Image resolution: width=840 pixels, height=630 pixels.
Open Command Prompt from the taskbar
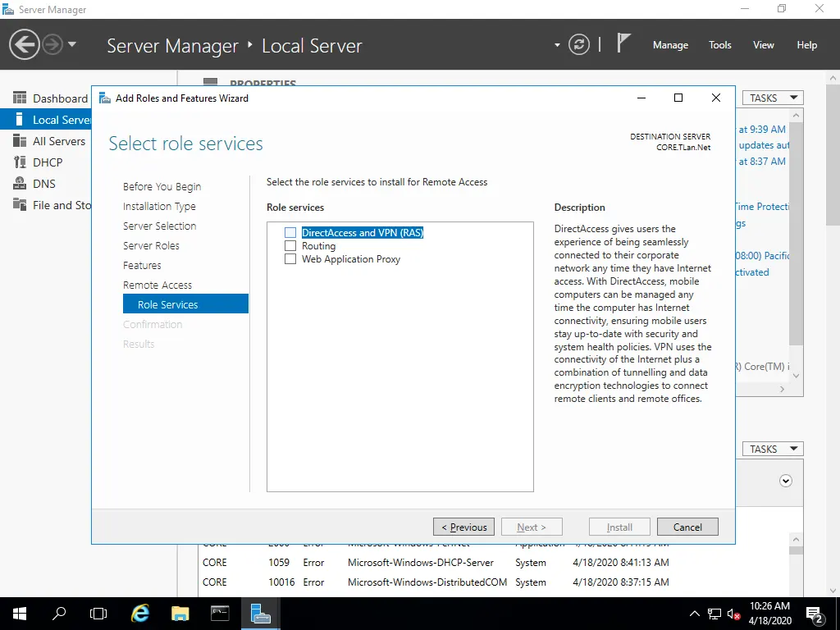pos(220,614)
